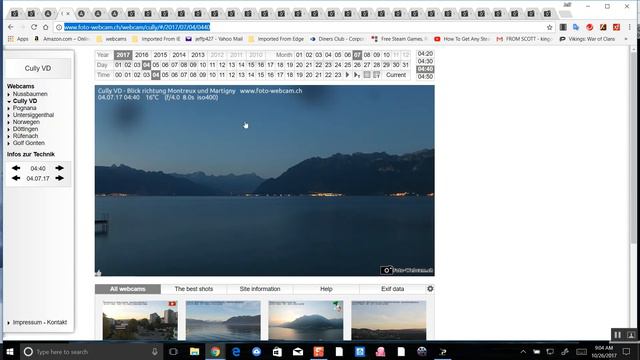Open the third thumbnail with sunrise mountain
Viewport: 640px width, 360px height.
coord(306,320)
